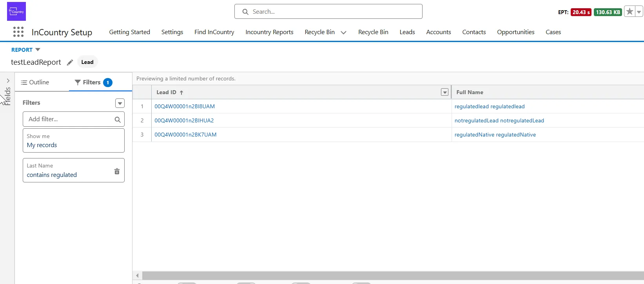This screenshot has height=284, width=644.
Task: Click the InCountry logo icon
Action: point(16,11)
